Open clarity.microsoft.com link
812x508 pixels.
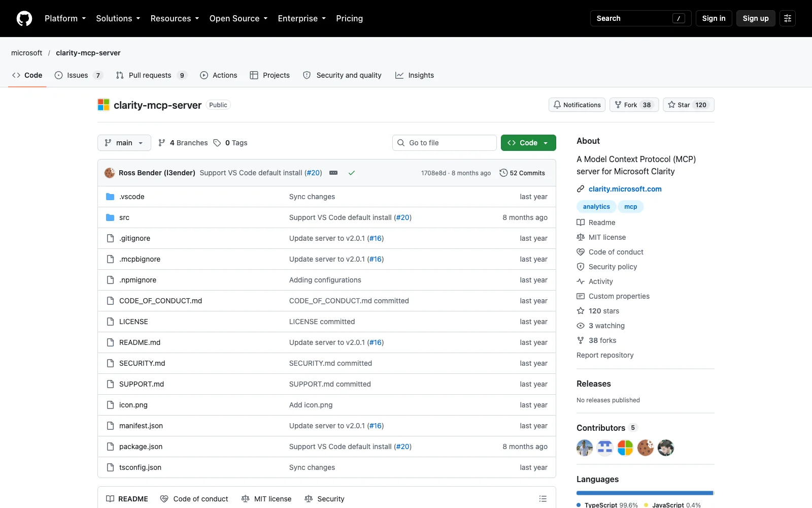[x=625, y=189]
